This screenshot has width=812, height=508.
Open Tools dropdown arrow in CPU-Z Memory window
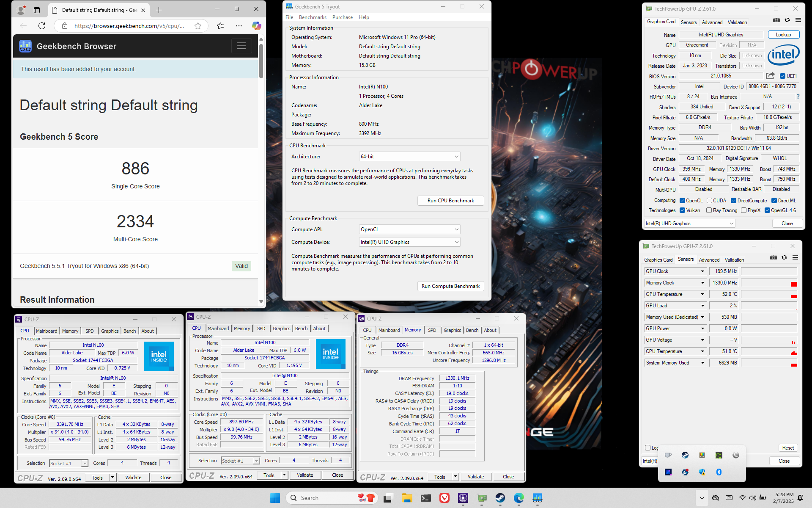(455, 477)
